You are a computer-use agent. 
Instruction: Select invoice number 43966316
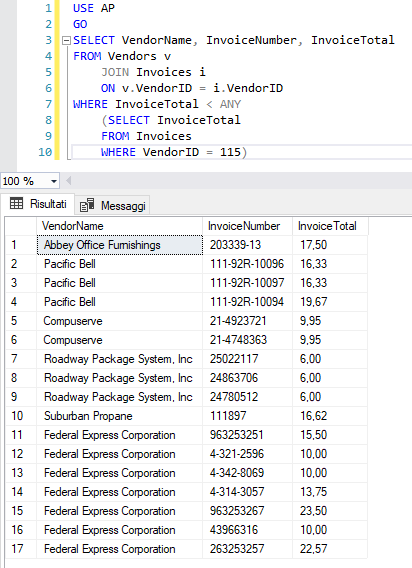tap(247, 530)
